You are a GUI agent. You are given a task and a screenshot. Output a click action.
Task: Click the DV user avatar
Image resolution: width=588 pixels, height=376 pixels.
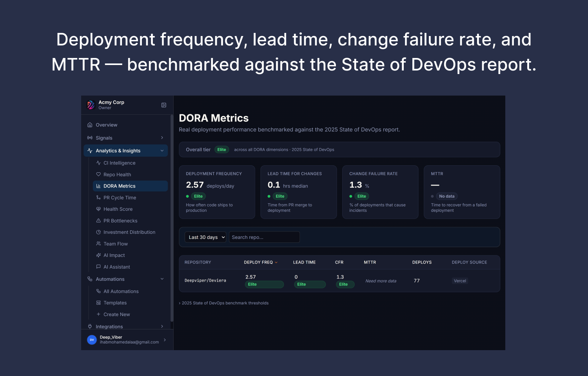(x=92, y=340)
